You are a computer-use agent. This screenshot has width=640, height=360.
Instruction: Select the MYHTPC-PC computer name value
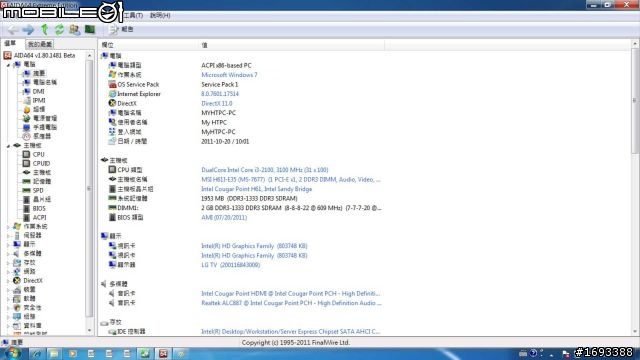coord(218,113)
